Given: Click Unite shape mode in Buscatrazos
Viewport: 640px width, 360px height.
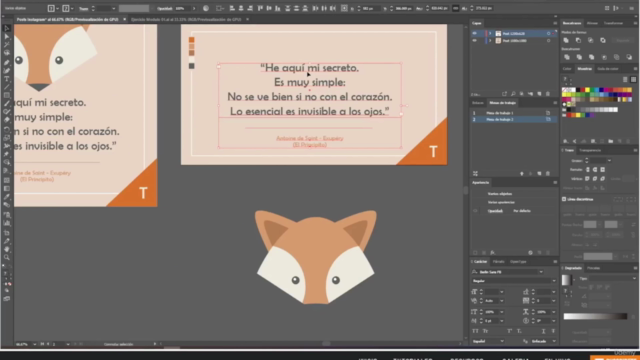Looking at the screenshot, I should [x=566, y=40].
